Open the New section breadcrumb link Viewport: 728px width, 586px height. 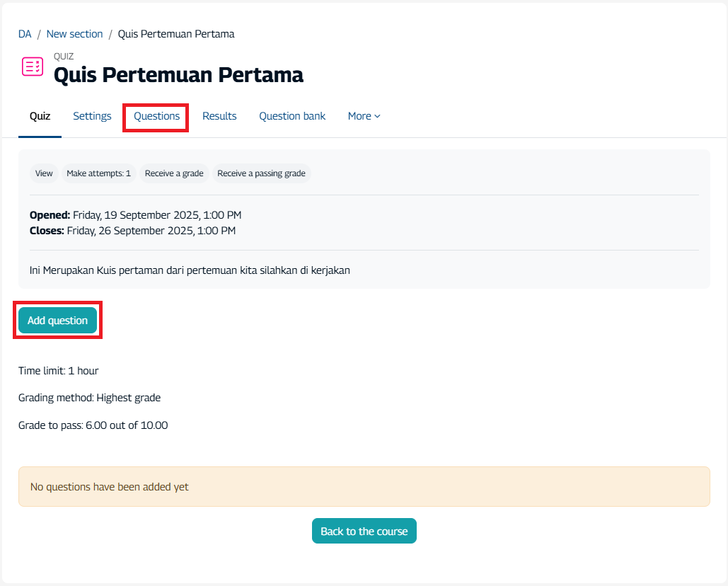[x=74, y=33]
